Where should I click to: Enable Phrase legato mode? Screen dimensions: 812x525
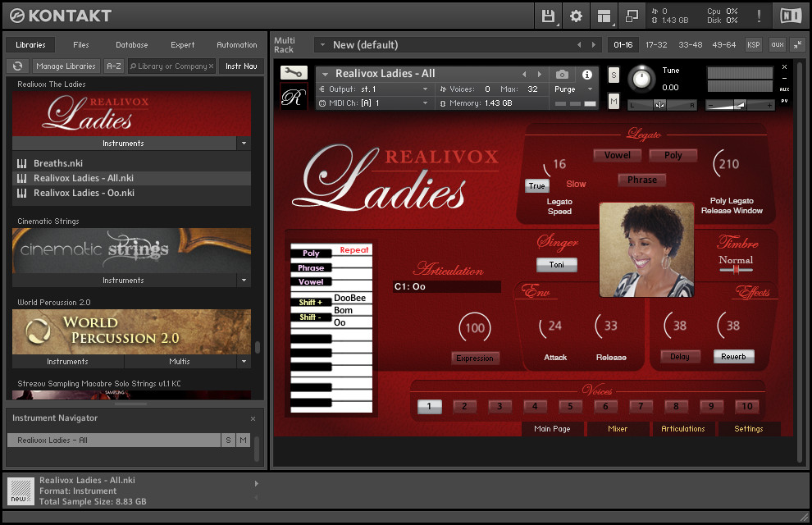tap(642, 180)
